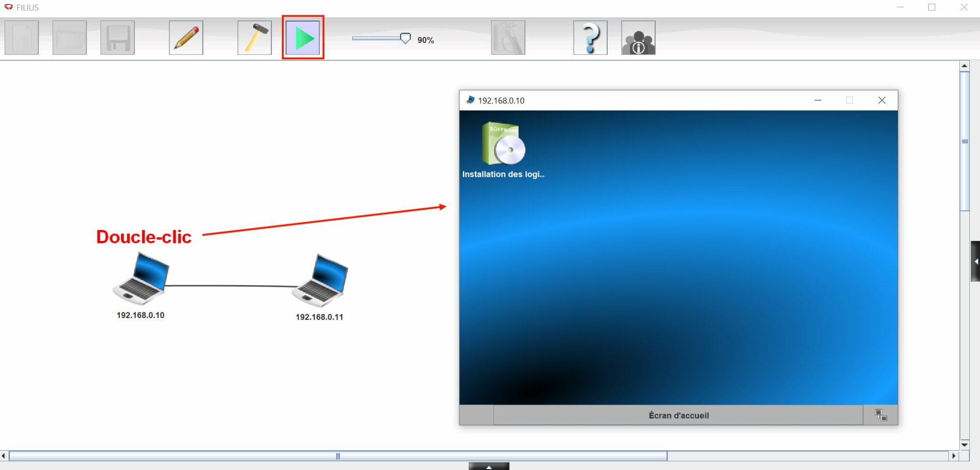Switch to design mode with the hammer icon
This screenshot has height=470, width=980.
click(x=255, y=38)
